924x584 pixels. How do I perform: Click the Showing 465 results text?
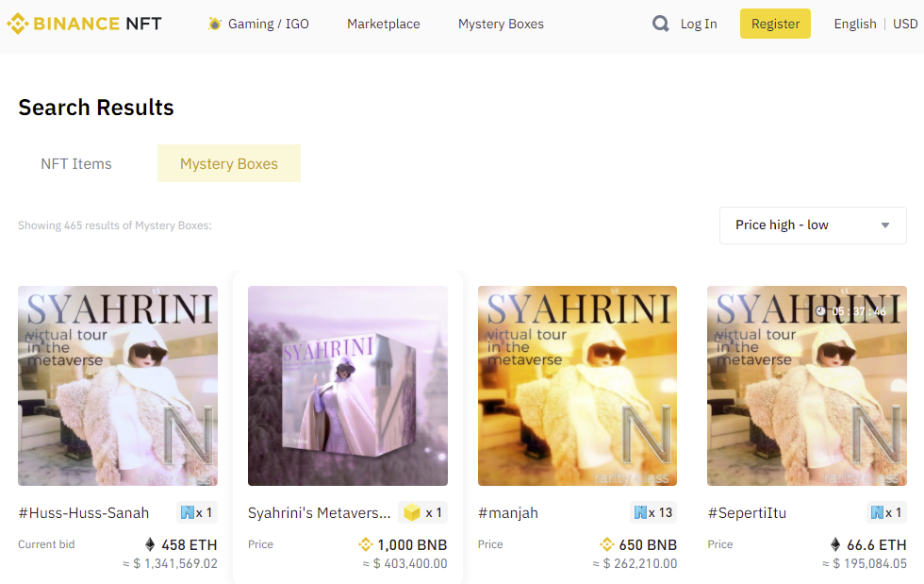[x=115, y=225]
